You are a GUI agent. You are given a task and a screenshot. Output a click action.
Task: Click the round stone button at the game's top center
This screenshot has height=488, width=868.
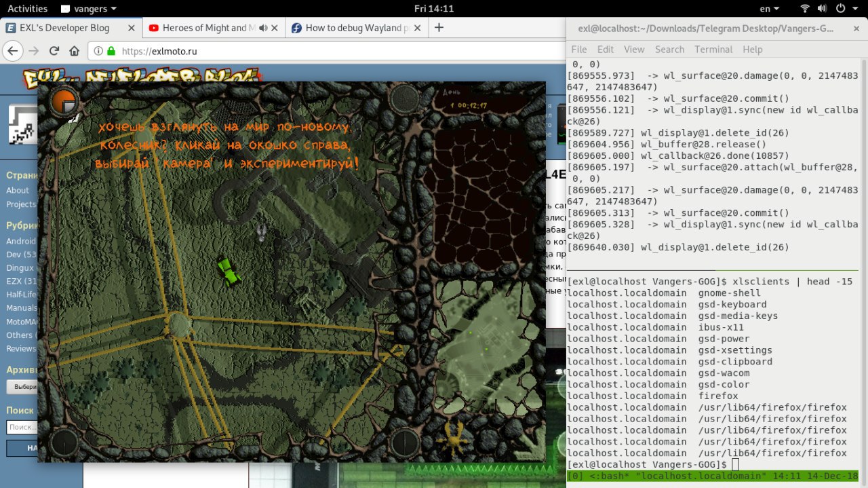404,98
